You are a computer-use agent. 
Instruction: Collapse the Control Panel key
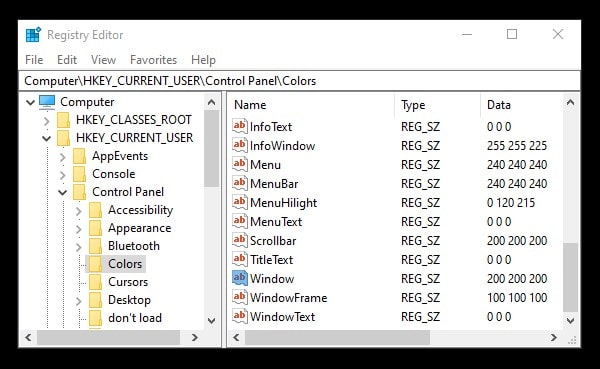62,192
